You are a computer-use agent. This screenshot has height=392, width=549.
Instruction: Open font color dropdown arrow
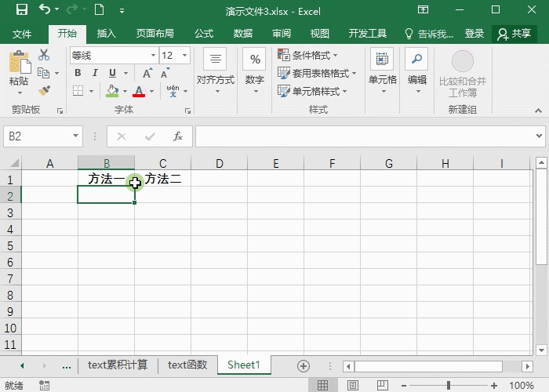[x=151, y=92]
